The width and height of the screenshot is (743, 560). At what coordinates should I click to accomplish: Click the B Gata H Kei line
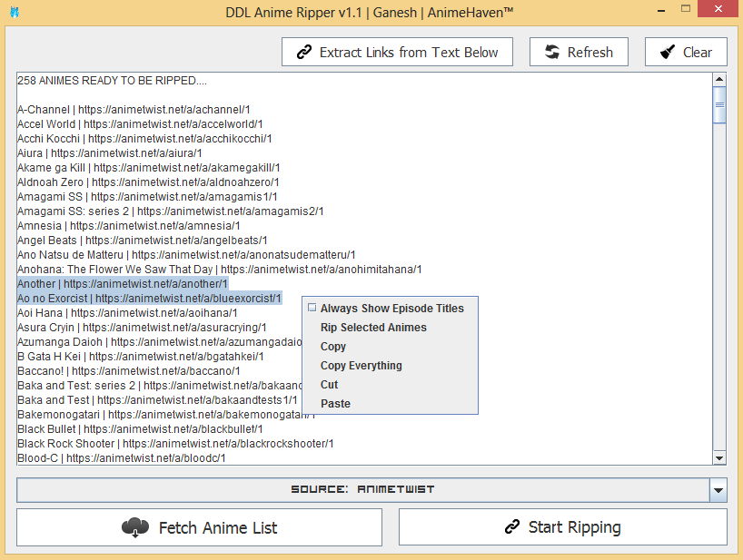[140, 357]
